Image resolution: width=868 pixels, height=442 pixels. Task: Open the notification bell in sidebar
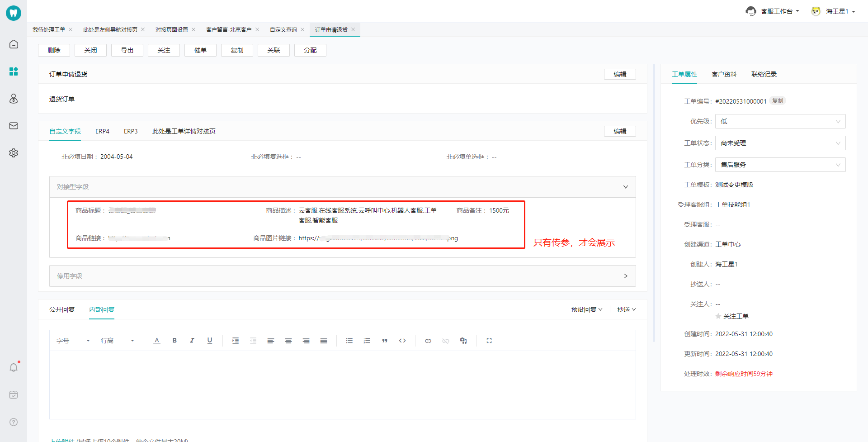pyautogui.click(x=14, y=367)
